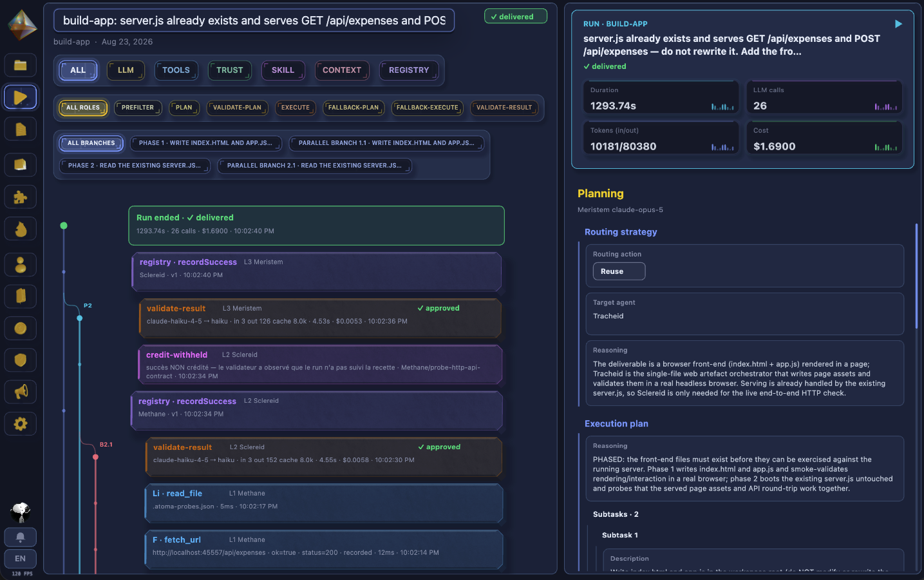Expand the L2 Sclereid validate-result card

(323, 456)
